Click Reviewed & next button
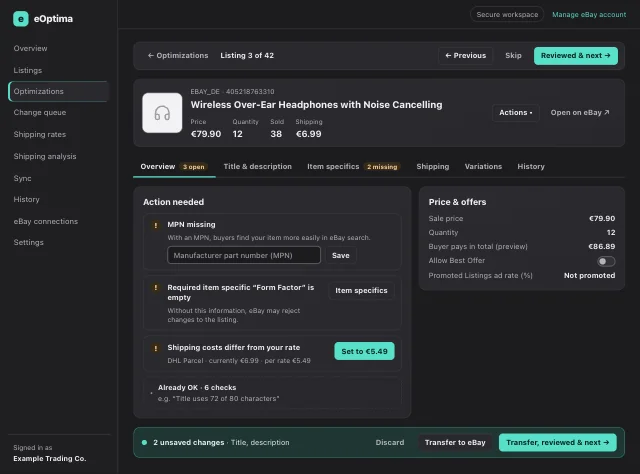640x474 pixels. click(576, 56)
